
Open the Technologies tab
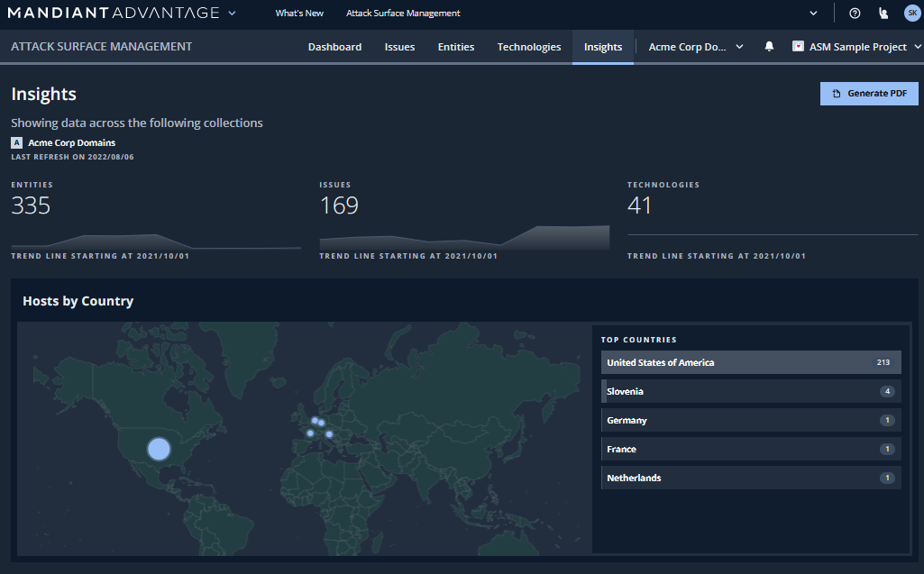tap(528, 47)
